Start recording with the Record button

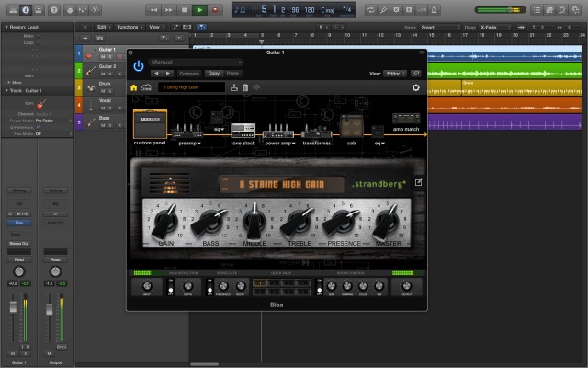(x=215, y=10)
